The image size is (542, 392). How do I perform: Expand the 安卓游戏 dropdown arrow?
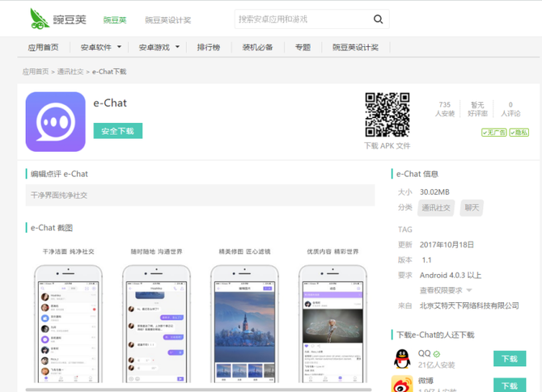[x=177, y=47]
